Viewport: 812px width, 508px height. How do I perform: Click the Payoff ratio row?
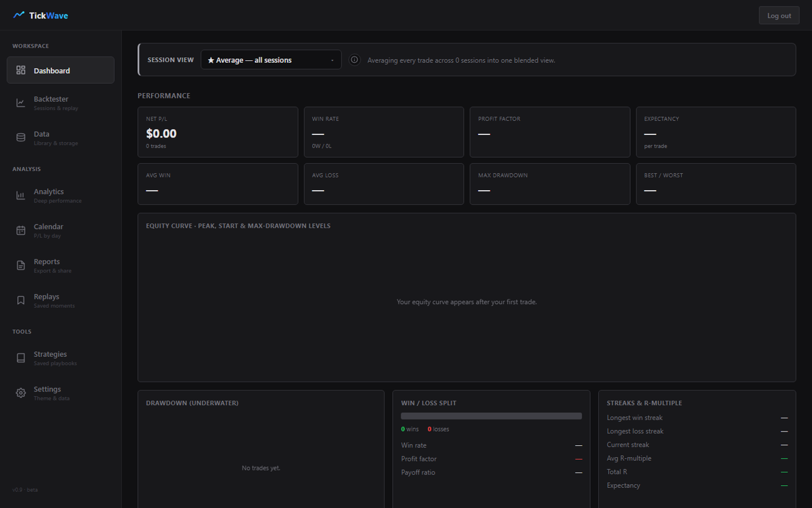pos(491,473)
